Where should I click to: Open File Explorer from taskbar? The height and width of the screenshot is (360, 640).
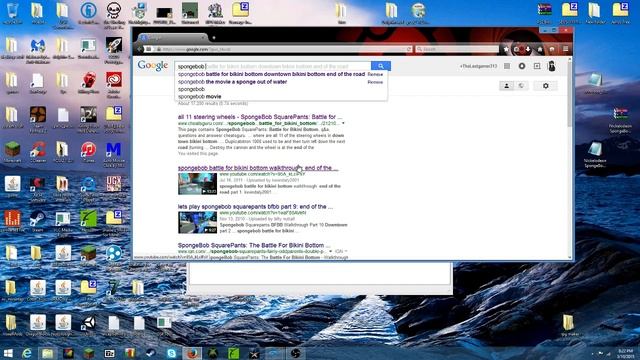pos(47,353)
